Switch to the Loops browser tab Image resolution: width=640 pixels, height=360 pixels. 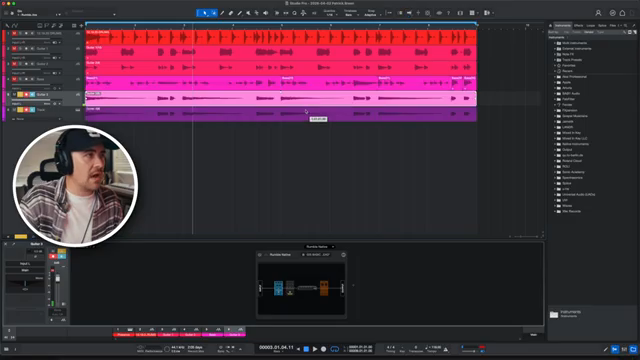[x=591, y=26]
